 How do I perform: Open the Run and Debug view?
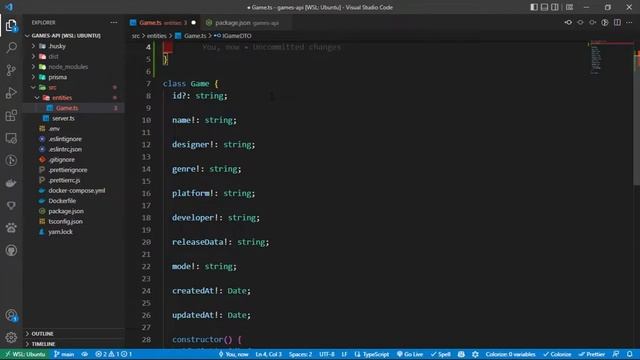(x=11, y=93)
